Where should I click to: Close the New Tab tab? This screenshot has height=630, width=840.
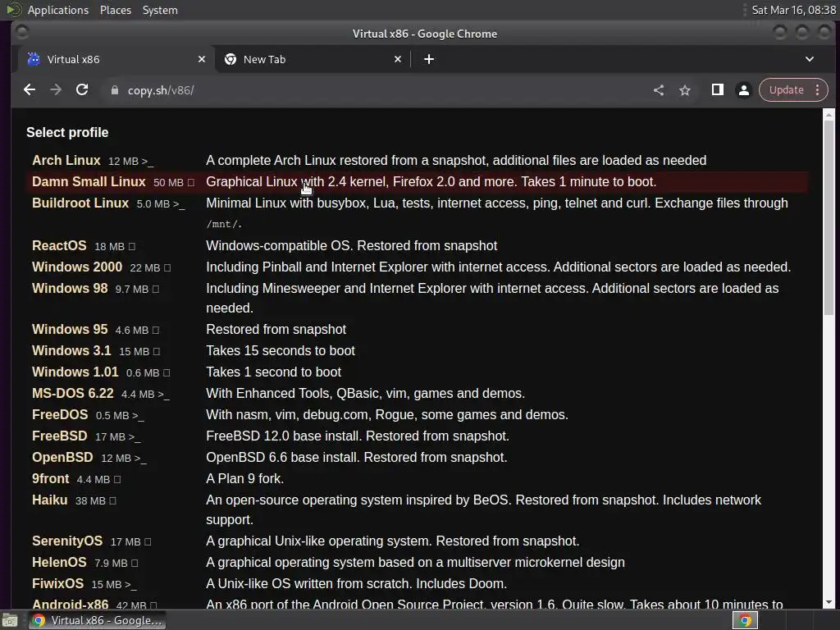pos(398,59)
